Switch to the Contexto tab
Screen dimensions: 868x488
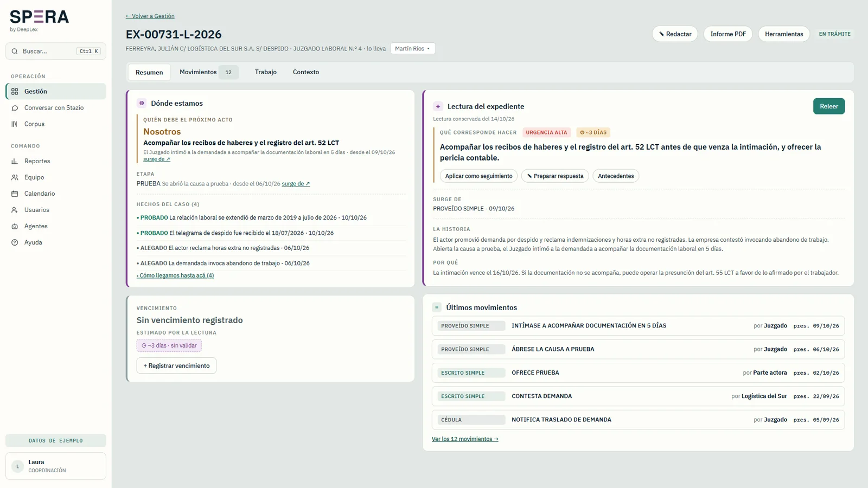coord(306,72)
